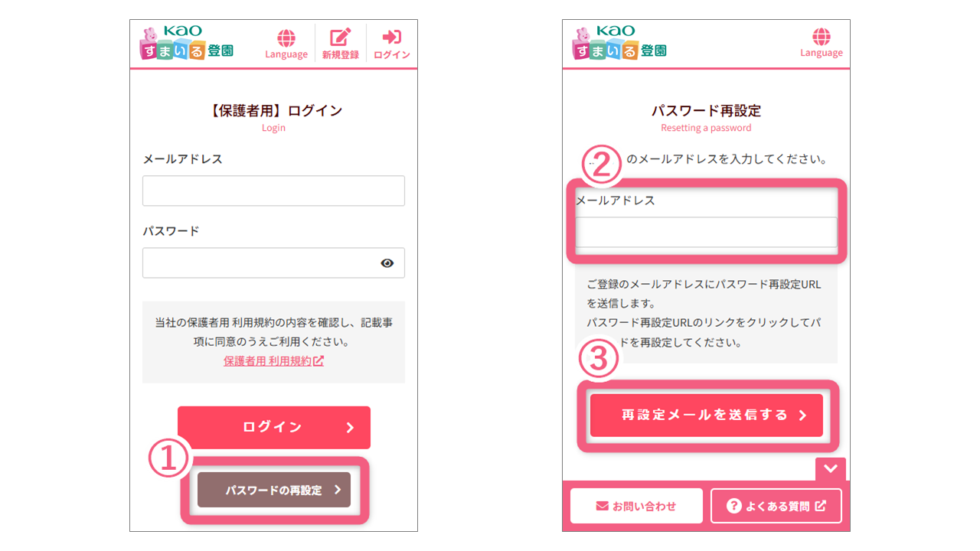Image resolution: width=980 pixels, height=551 pixels.
Task: Click the circled number 2 marker
Action: tap(603, 165)
